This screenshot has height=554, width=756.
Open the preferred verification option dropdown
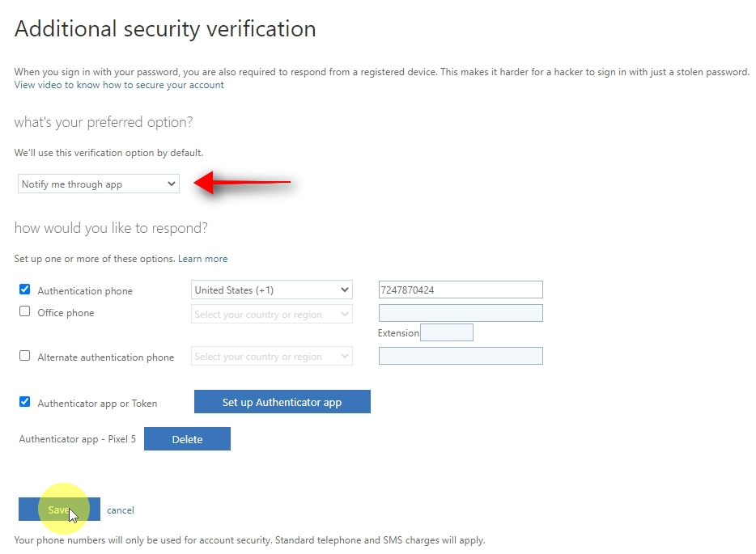point(98,184)
